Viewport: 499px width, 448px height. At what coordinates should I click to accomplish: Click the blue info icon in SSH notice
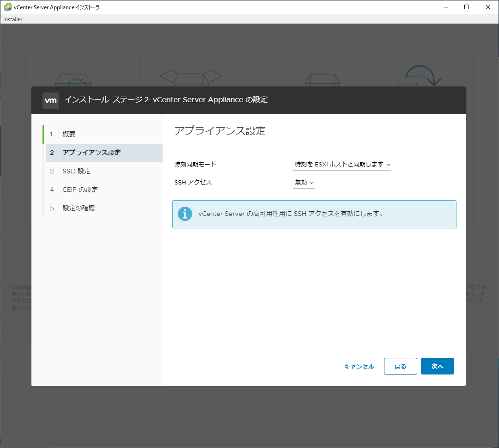(x=185, y=214)
